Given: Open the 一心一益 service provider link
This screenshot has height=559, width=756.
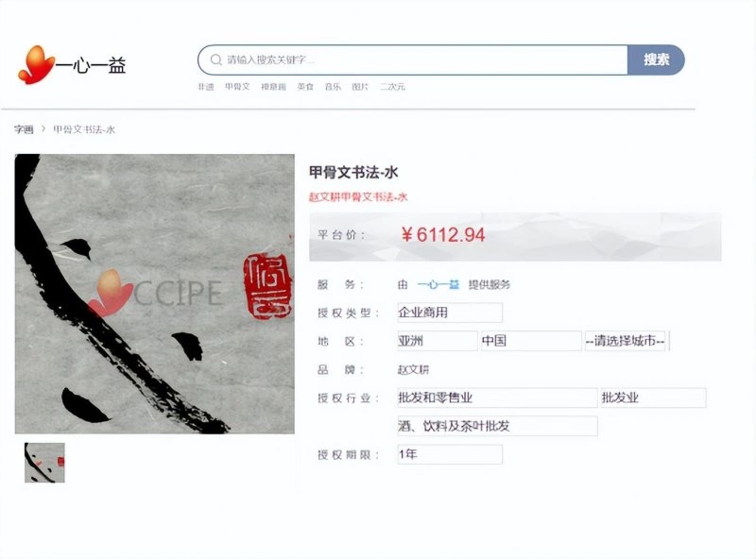Looking at the screenshot, I should [x=438, y=284].
